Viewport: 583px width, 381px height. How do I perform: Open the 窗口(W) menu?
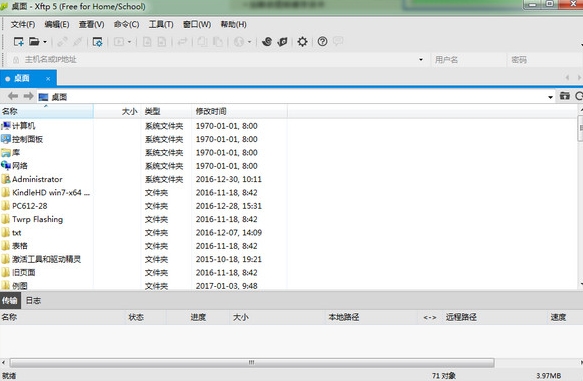(197, 25)
